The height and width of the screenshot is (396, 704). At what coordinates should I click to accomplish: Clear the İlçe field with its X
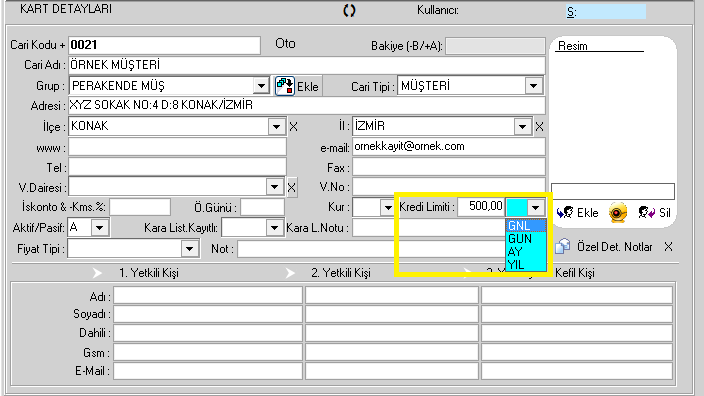[x=293, y=127]
